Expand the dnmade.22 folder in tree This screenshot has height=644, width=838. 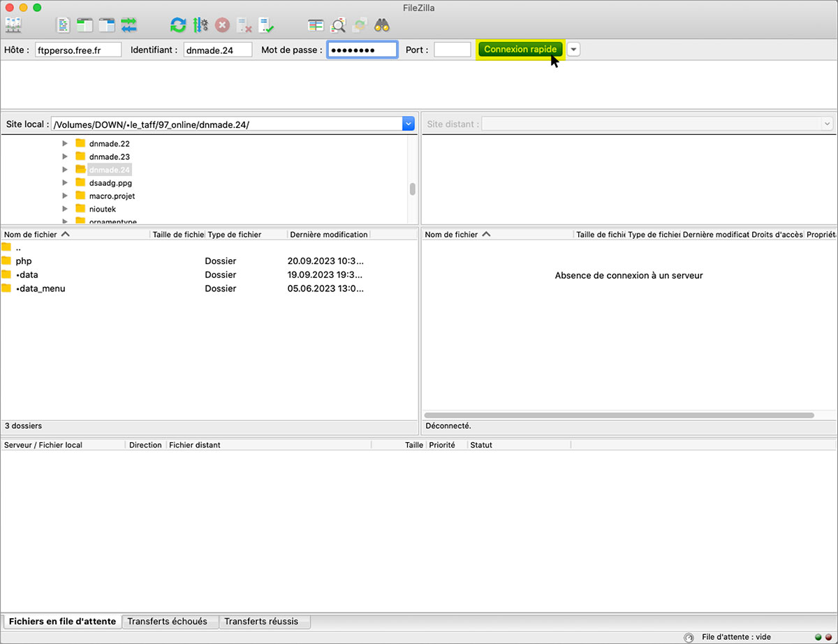click(x=65, y=143)
